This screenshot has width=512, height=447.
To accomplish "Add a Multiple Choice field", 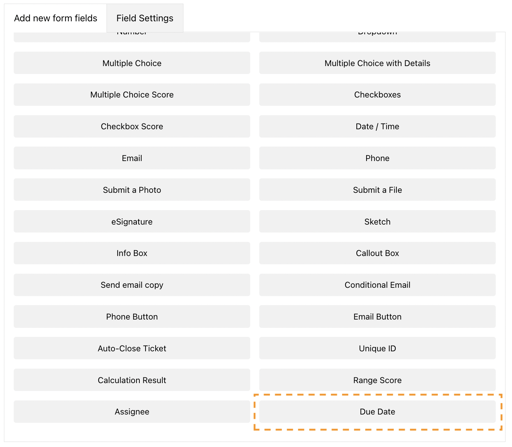I will click(132, 63).
